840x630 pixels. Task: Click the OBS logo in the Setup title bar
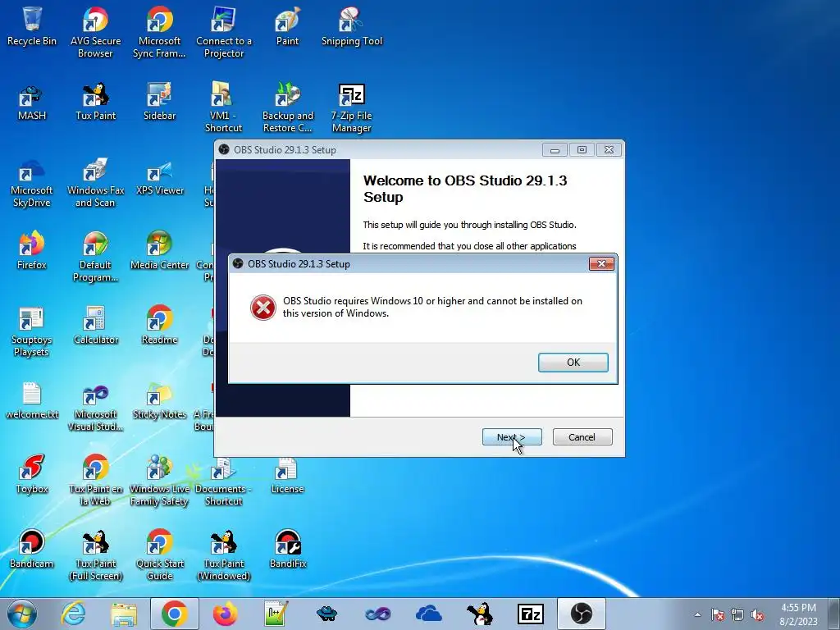pyautogui.click(x=224, y=150)
